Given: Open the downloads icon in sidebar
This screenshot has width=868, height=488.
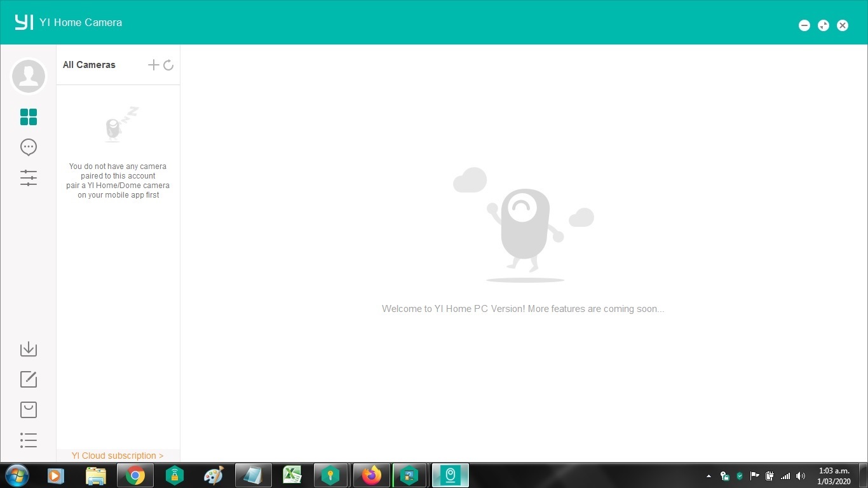Looking at the screenshot, I should point(29,349).
